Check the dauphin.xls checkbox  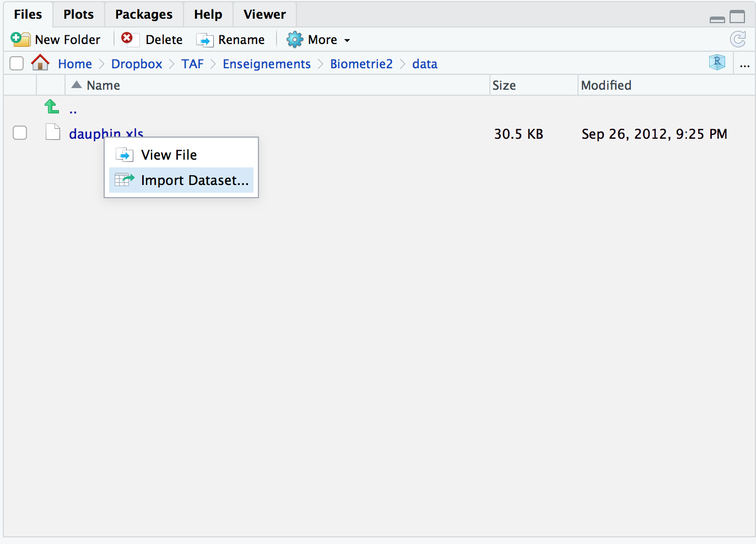[x=20, y=133]
